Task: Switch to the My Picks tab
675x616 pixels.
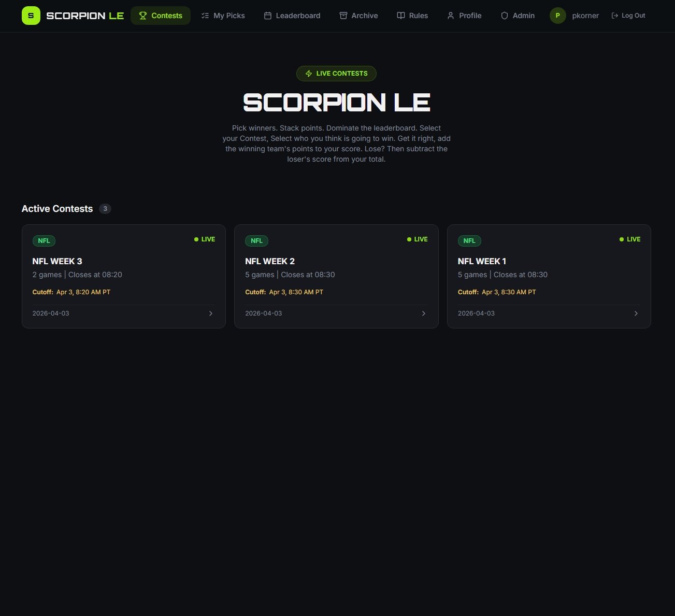Action: 223,16
